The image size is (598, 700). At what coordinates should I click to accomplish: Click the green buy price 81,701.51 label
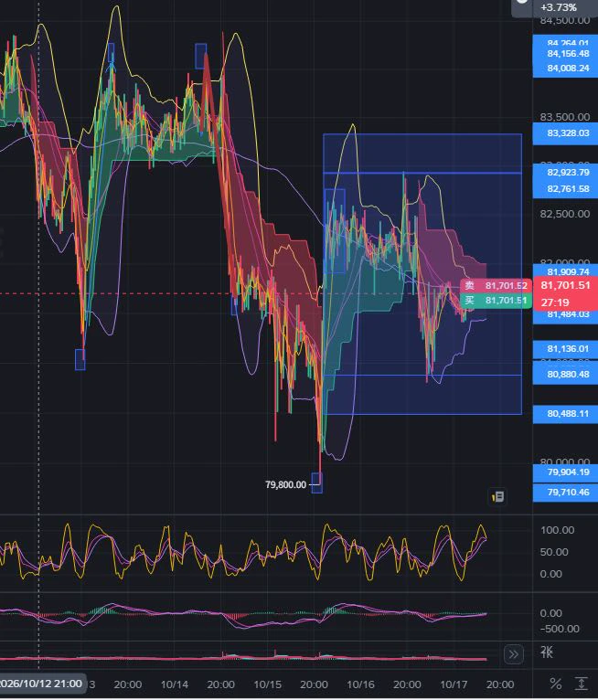(x=496, y=301)
